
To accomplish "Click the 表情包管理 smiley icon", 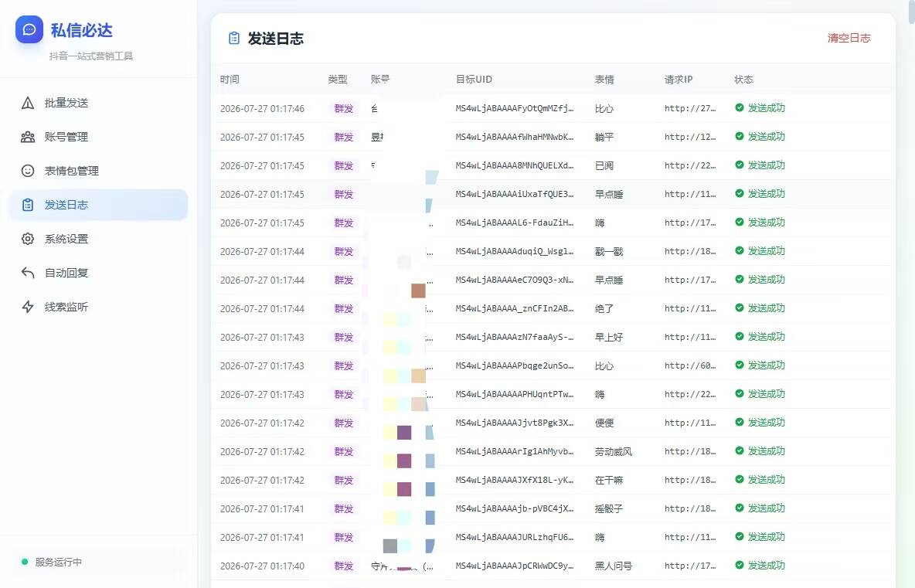I will tap(27, 171).
